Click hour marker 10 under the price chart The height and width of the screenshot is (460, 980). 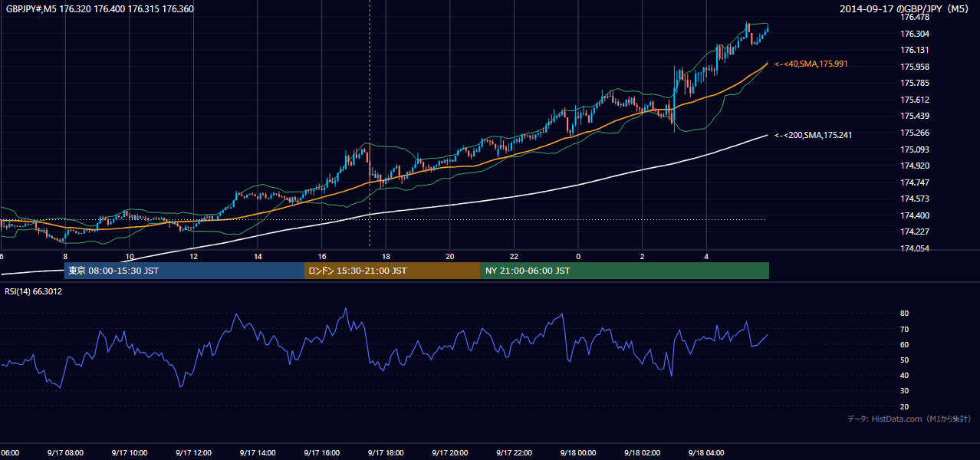pos(129,257)
